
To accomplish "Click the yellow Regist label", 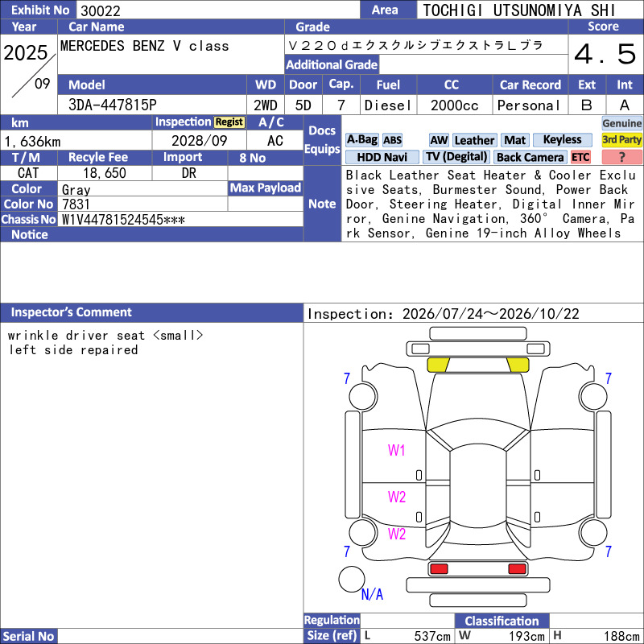I will coord(229,122).
